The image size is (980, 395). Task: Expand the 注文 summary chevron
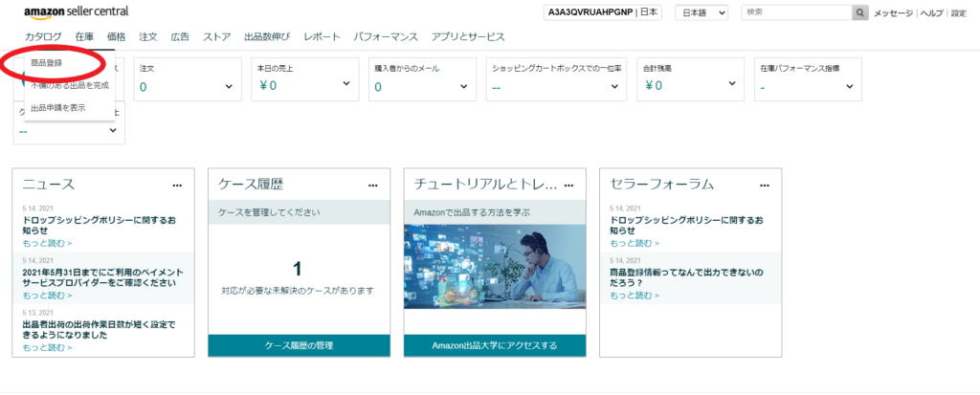click(229, 86)
